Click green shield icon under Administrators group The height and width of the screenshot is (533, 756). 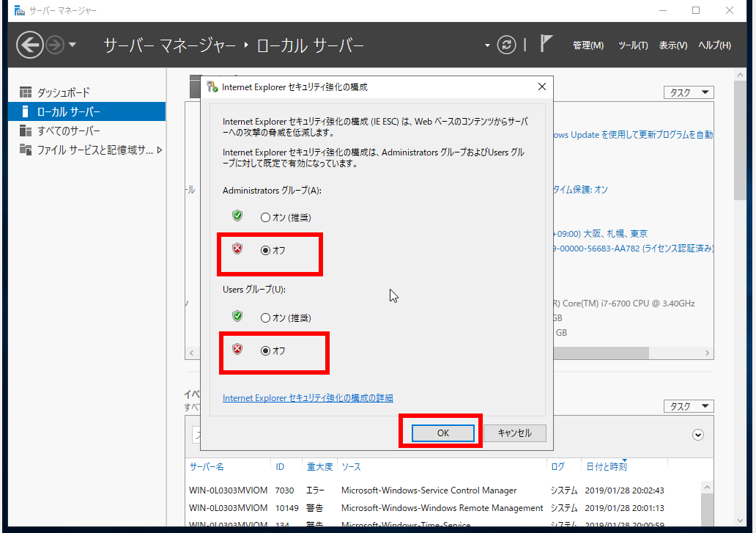pos(237,216)
